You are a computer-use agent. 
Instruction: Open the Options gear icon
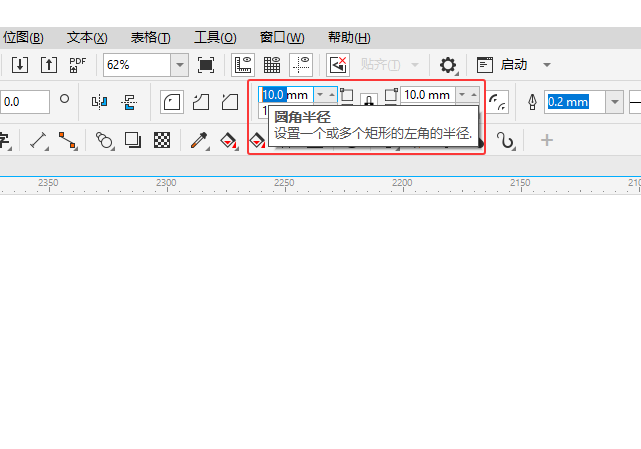(448, 65)
